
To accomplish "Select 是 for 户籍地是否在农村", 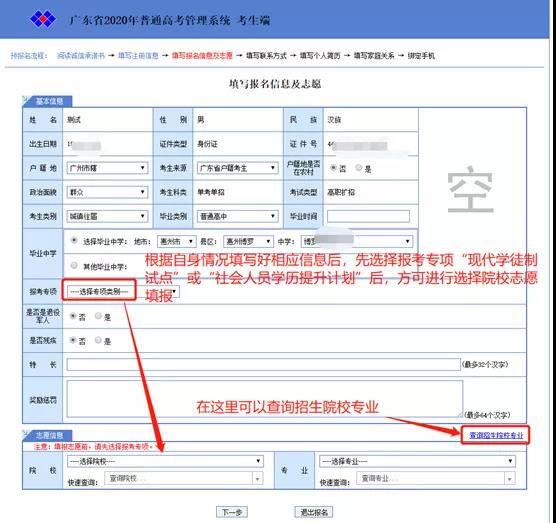I will pyautogui.click(x=359, y=168).
